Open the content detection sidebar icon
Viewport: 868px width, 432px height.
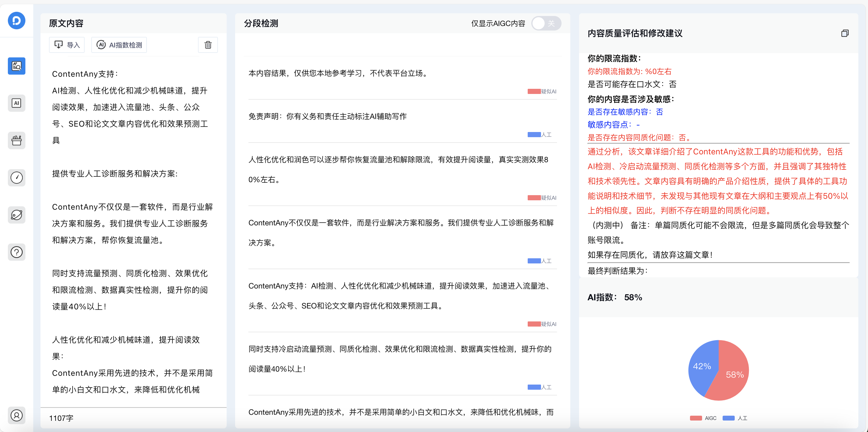pos(17,66)
